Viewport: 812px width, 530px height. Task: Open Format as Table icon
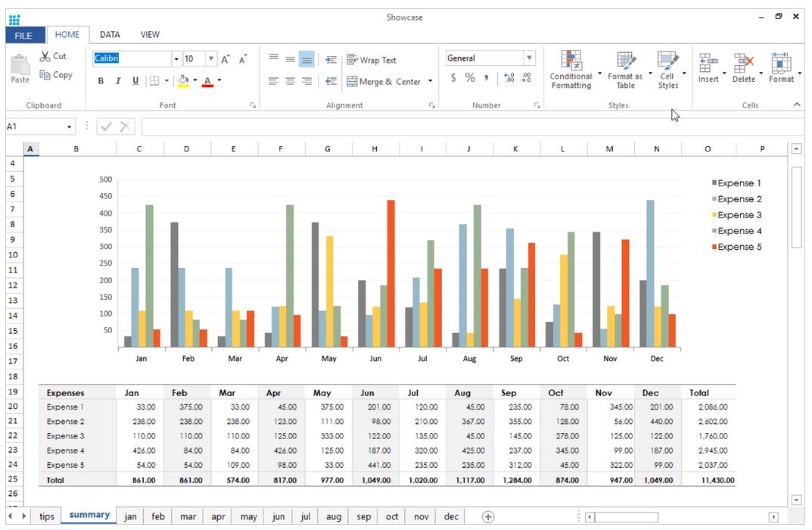pyautogui.click(x=626, y=60)
